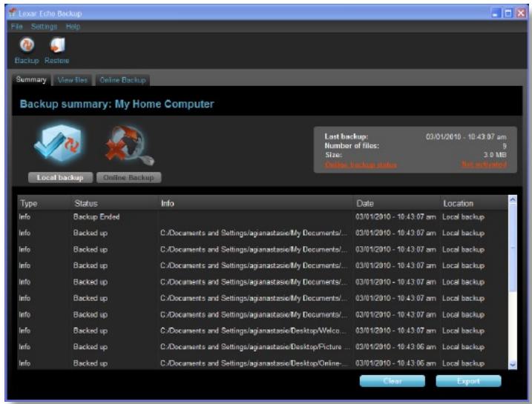Switch to the Online Backup tab
The height and width of the screenshot is (404, 532).
coord(123,80)
